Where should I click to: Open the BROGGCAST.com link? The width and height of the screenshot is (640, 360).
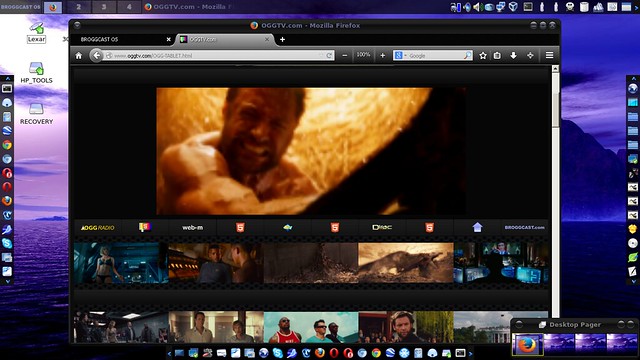click(524, 227)
